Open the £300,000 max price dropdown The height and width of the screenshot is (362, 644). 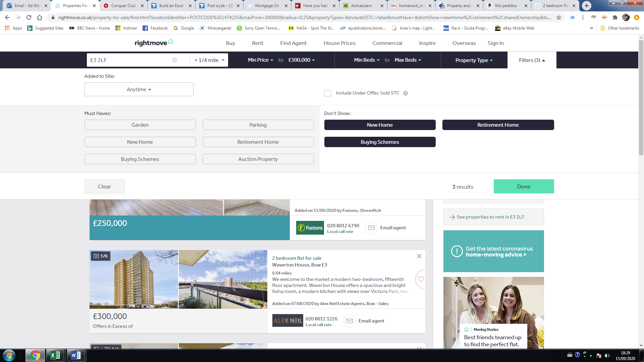[302, 60]
